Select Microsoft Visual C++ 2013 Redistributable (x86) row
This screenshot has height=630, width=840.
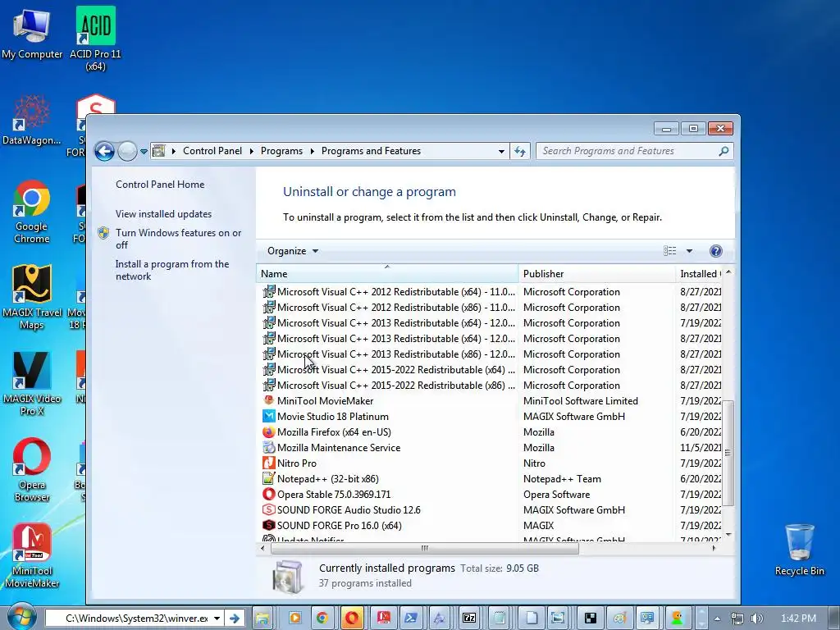coord(491,354)
